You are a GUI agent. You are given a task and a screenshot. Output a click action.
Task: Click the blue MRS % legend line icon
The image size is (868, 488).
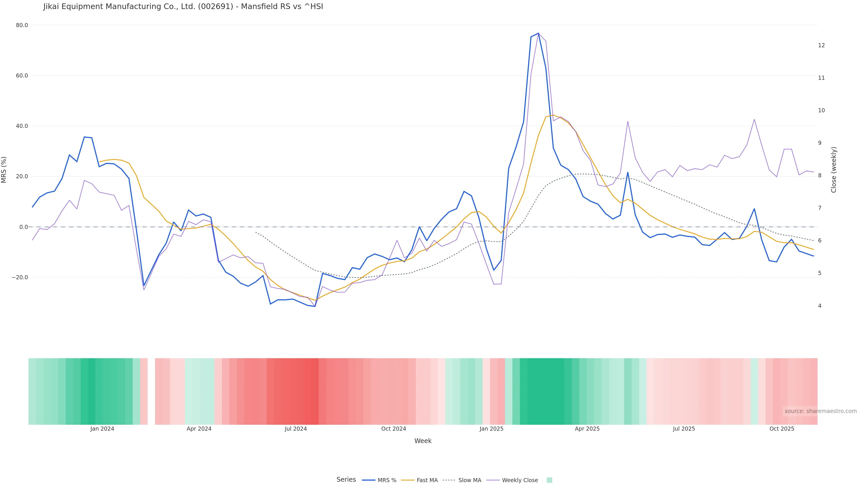click(369, 480)
